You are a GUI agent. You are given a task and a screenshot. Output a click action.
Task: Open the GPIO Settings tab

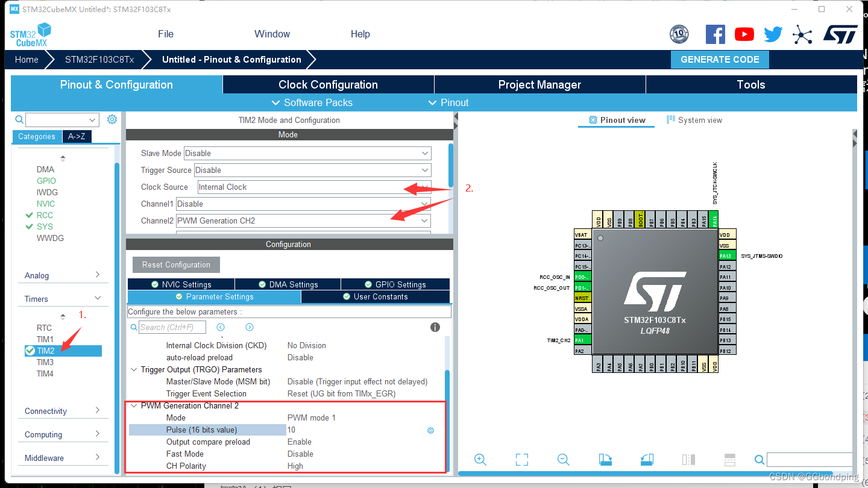pos(395,284)
